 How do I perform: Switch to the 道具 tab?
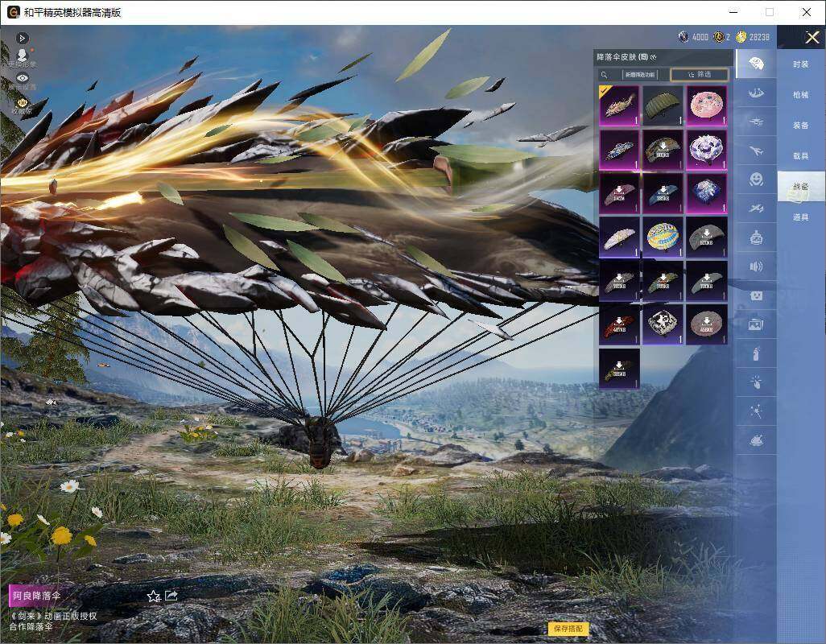tap(801, 217)
